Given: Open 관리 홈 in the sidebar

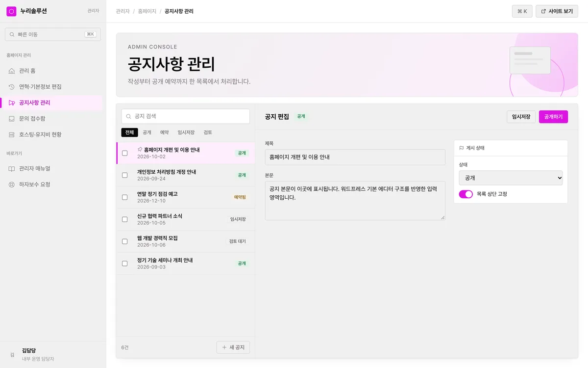Looking at the screenshot, I should 53,71.
